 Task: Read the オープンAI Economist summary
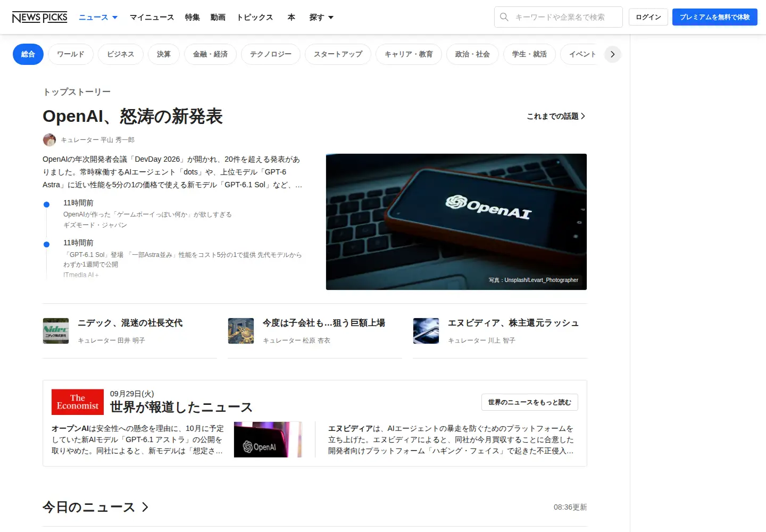(138, 439)
